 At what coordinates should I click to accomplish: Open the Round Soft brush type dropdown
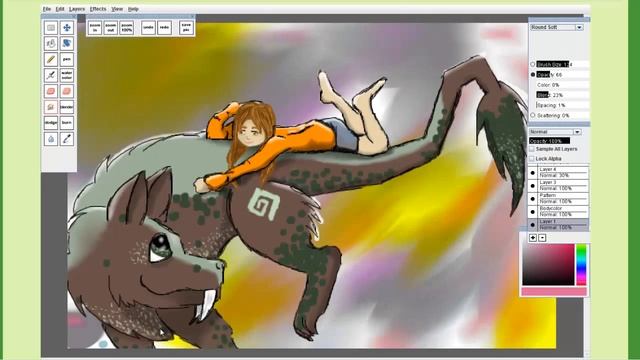pyautogui.click(x=557, y=27)
